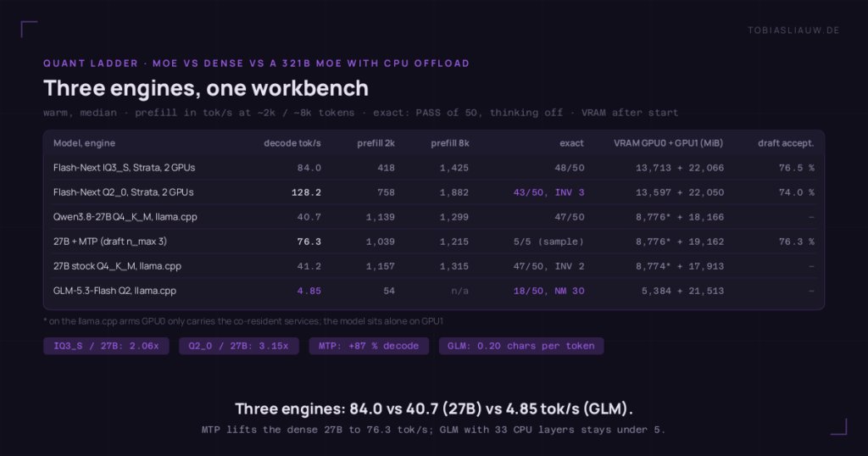Click the 84.0 decode value
Screen dimensions: 868x456
coord(309,168)
